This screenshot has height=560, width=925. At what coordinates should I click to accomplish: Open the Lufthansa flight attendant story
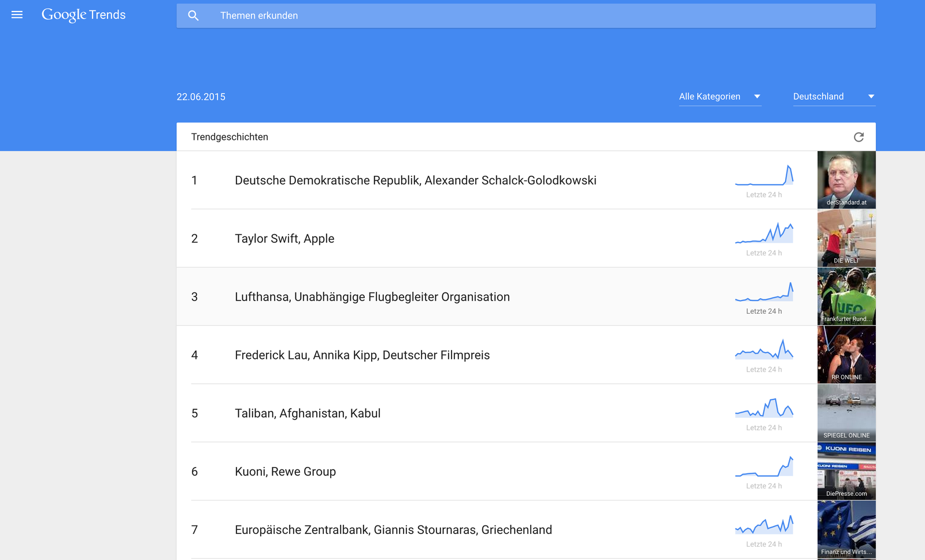pyautogui.click(x=372, y=297)
